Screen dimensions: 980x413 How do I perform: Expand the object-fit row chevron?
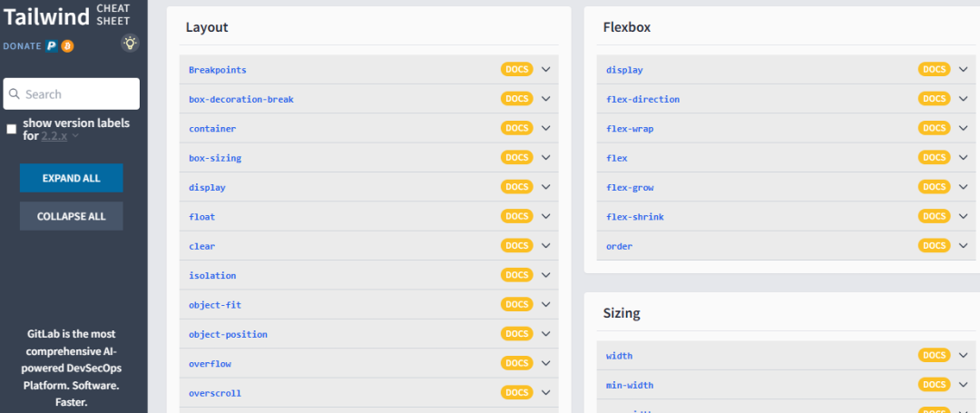click(x=545, y=304)
